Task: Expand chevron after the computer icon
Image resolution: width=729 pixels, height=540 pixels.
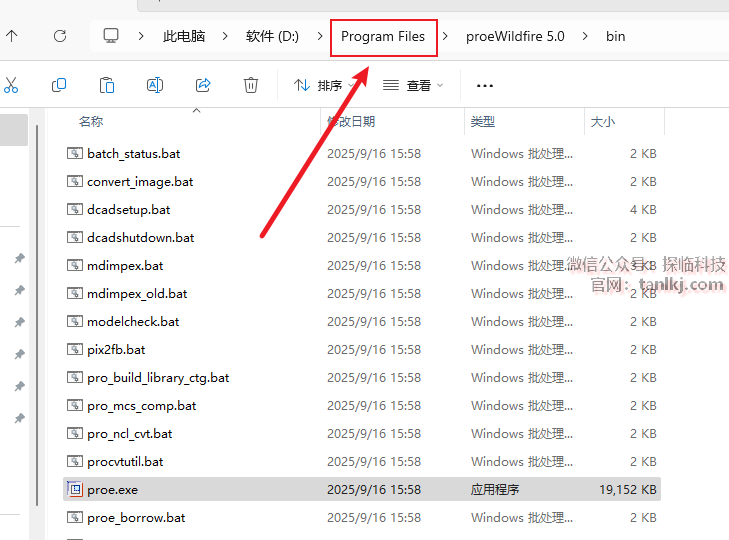Action: (x=141, y=36)
